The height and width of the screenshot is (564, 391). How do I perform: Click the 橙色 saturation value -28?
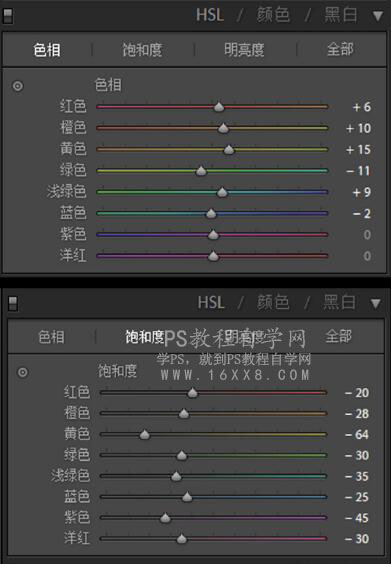[x=357, y=414]
